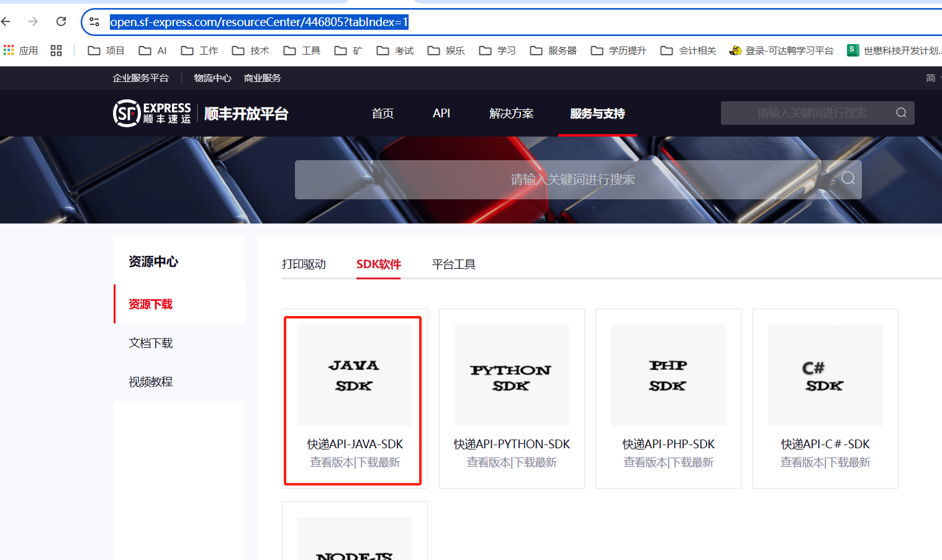
Task: Open the 考试 bookmark folder
Action: click(395, 50)
